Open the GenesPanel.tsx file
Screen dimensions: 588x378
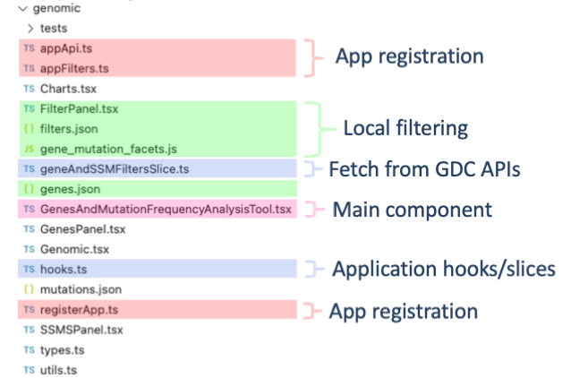tap(81, 229)
